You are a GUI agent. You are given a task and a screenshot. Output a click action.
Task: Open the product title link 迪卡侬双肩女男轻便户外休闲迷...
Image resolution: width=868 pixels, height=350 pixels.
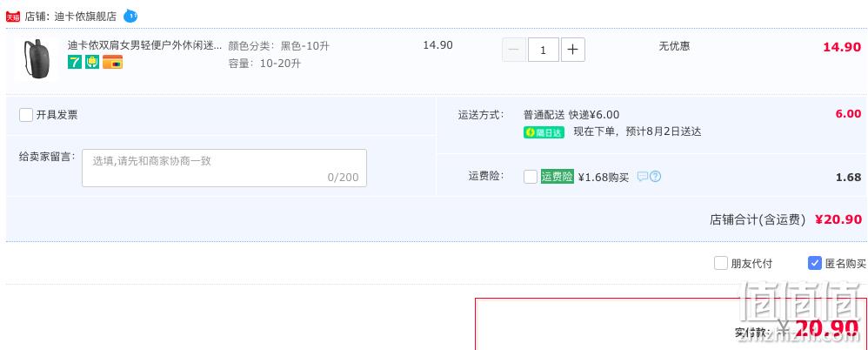(145, 45)
